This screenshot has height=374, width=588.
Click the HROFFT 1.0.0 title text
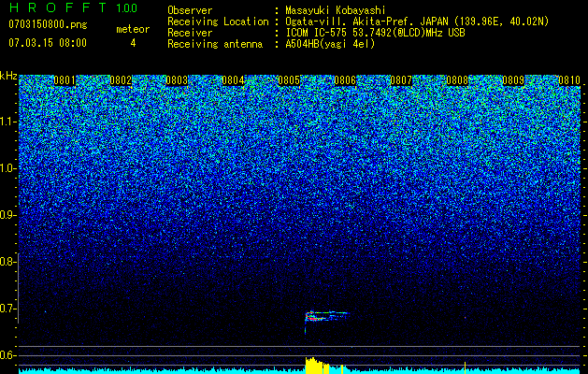[73, 7]
